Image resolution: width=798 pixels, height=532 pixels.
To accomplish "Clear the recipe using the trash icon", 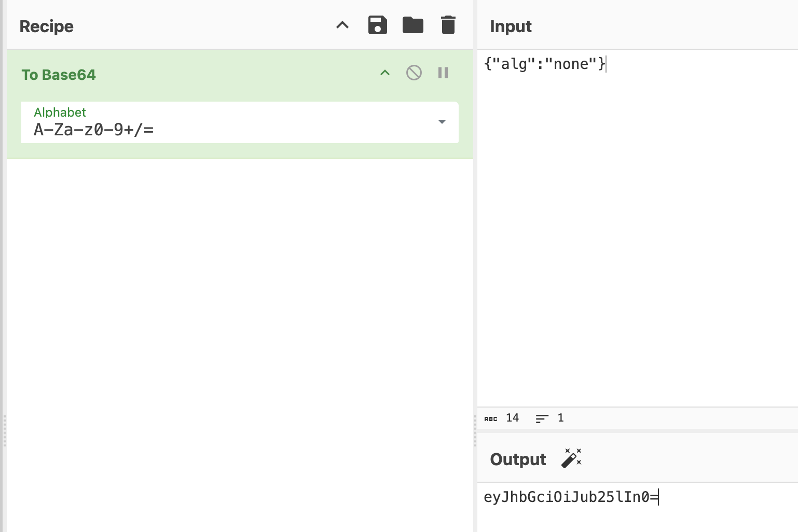I will coord(448,25).
